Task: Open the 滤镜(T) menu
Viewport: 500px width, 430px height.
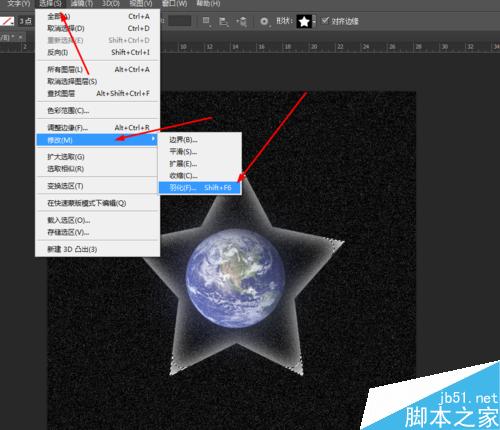Action: (x=82, y=4)
